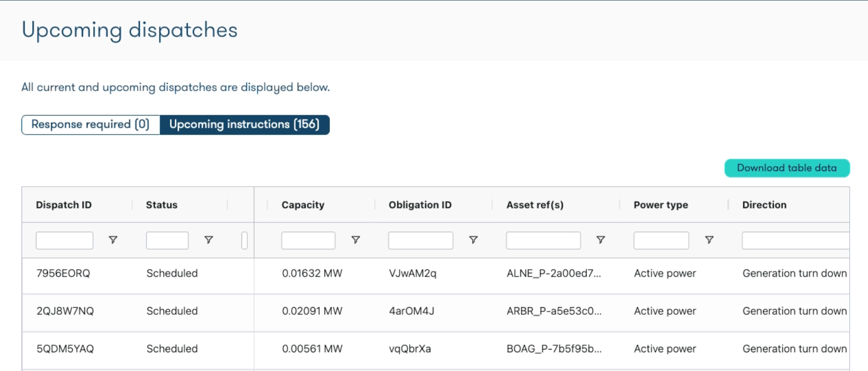Click the Dispatch ID filter funnel icon
The height and width of the screenshot is (371, 868).
coord(113,240)
